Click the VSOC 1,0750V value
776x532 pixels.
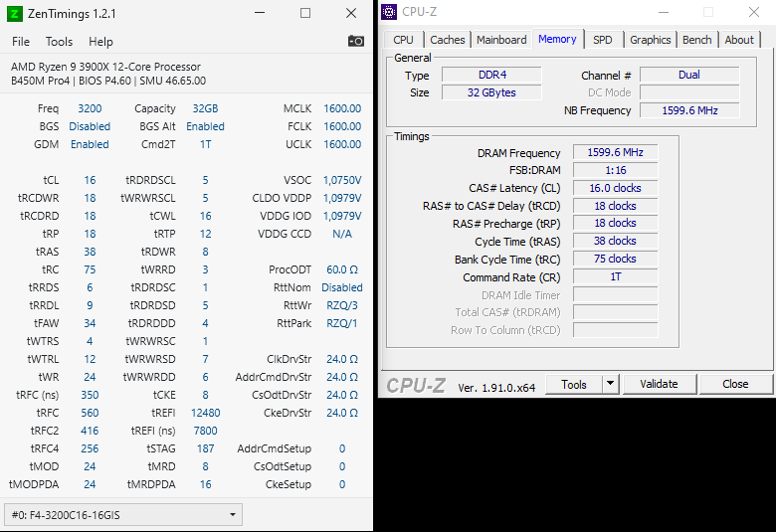[342, 180]
